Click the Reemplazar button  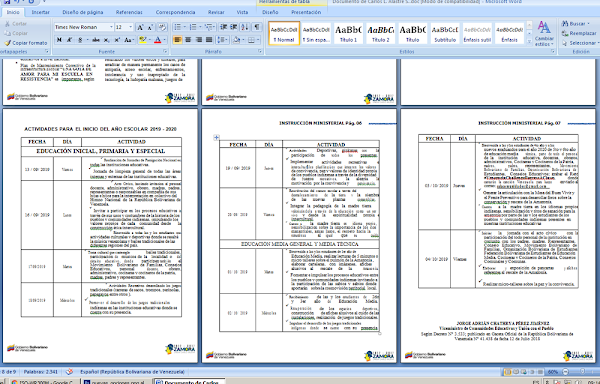click(579, 34)
